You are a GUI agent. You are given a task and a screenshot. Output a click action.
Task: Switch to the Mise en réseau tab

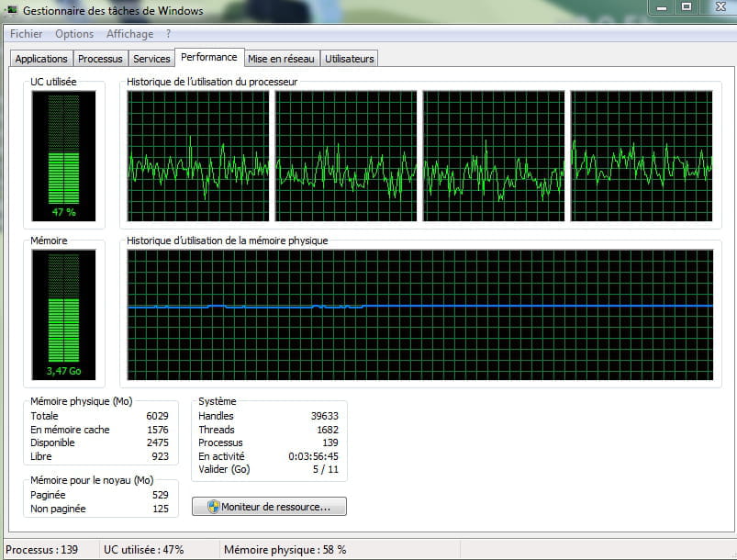coord(281,59)
